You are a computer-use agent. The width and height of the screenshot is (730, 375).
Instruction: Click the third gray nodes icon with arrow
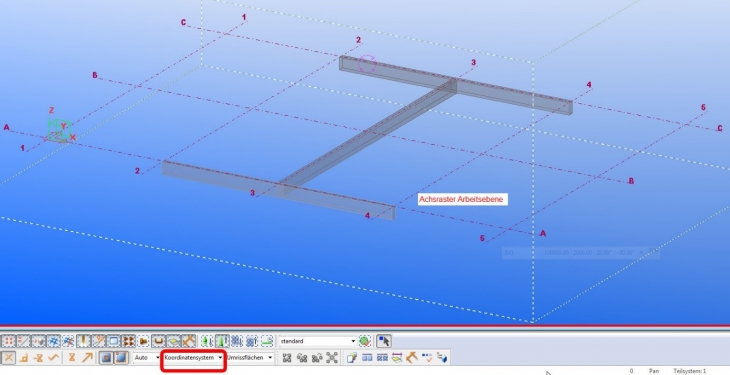pos(317,357)
